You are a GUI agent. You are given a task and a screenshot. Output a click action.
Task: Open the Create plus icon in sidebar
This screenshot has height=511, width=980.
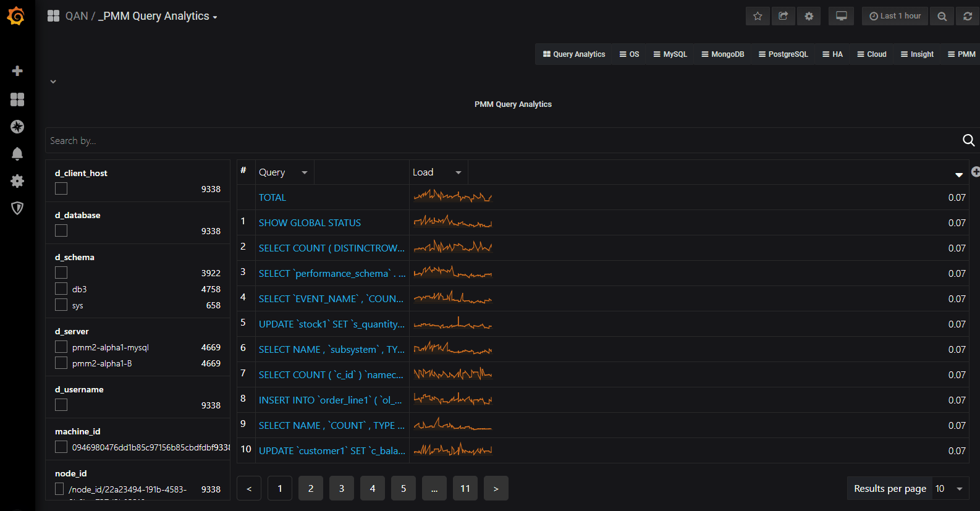tap(17, 71)
